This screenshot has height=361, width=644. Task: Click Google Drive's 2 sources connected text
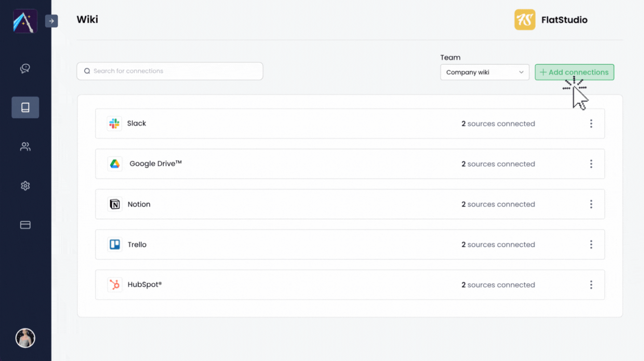point(498,164)
